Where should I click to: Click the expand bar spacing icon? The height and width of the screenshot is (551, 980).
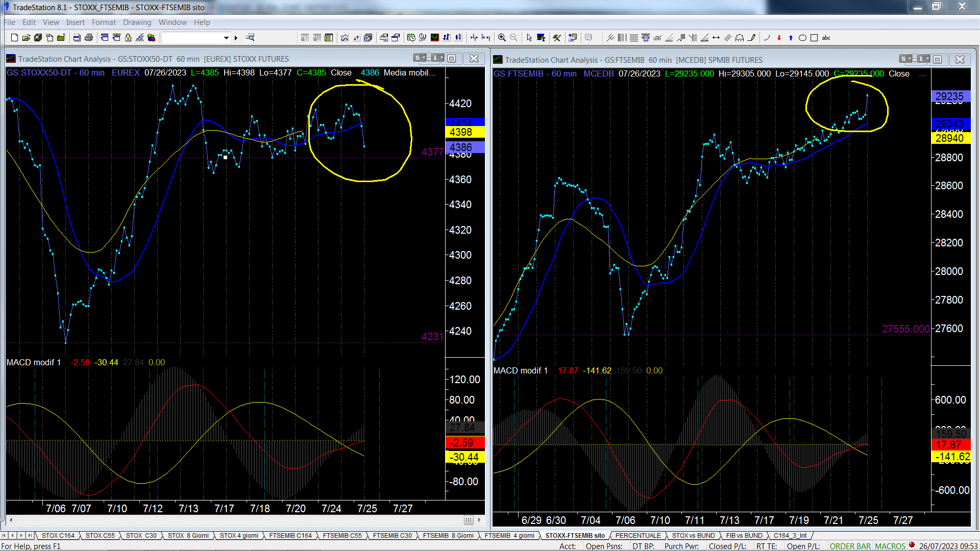(486, 38)
